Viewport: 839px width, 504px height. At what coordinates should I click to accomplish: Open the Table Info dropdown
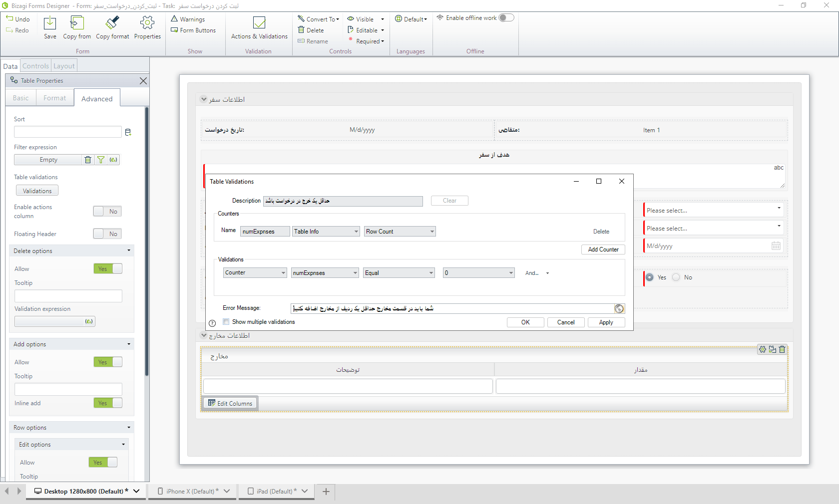pos(326,232)
